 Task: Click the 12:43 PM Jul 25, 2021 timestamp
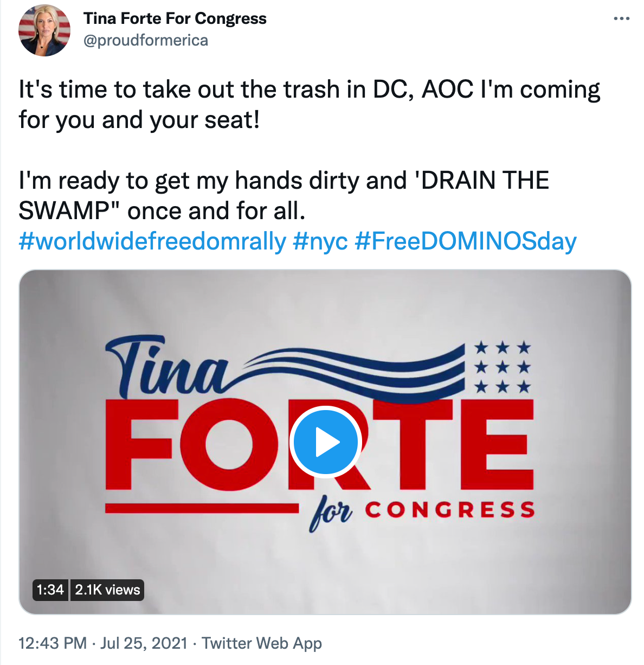[x=102, y=643]
